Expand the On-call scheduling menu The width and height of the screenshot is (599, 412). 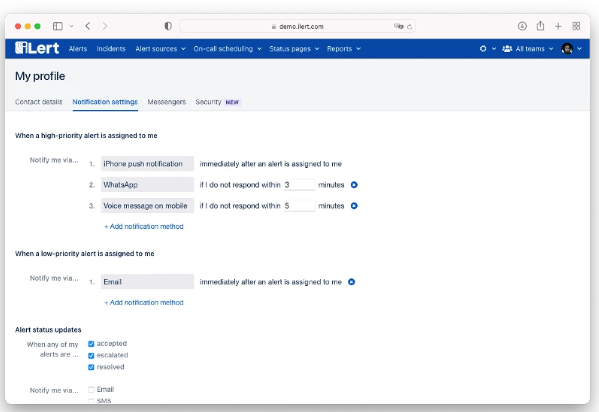click(x=227, y=49)
